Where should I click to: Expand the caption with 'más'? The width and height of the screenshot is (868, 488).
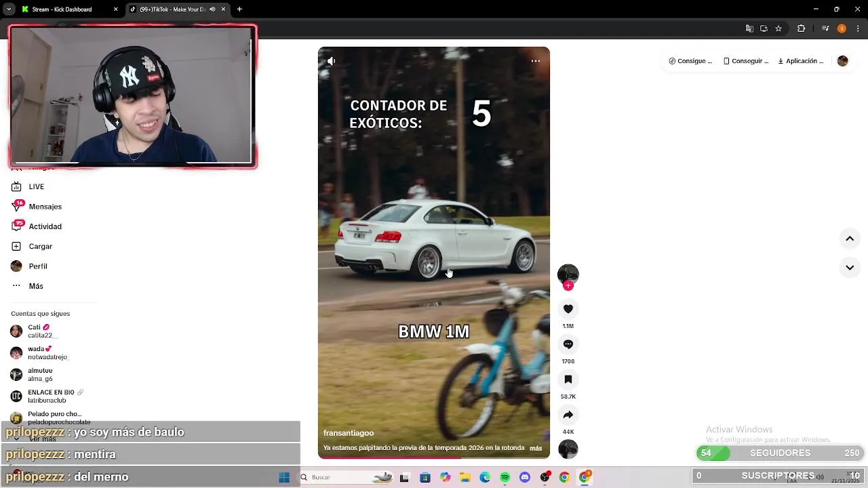coord(536,448)
